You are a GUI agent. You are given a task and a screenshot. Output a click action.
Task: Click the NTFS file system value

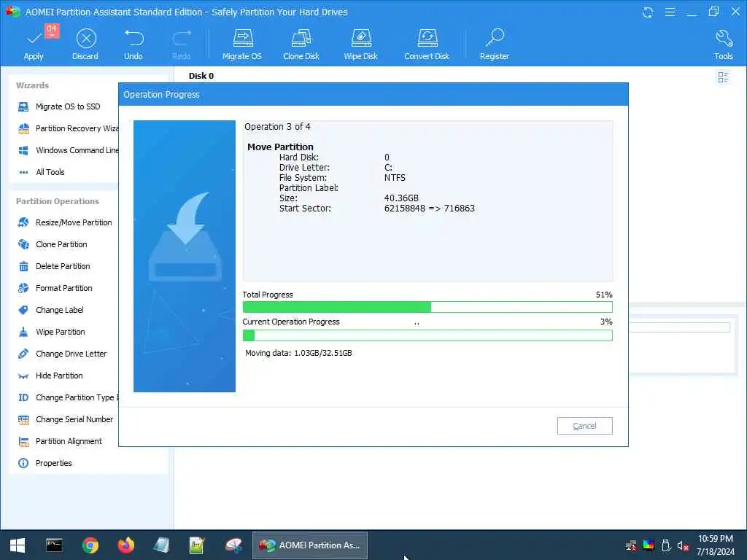click(x=395, y=178)
